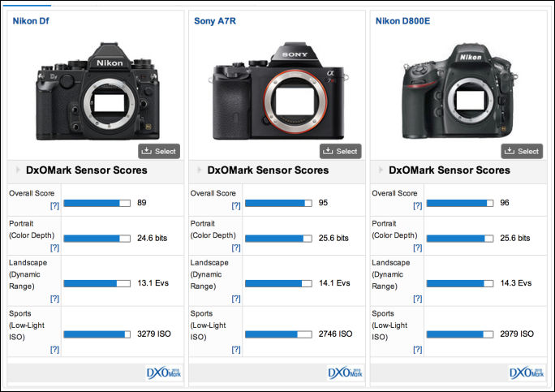
Task: Open Landscape Dynamic Range help for Nikon Df
Action: (x=54, y=299)
